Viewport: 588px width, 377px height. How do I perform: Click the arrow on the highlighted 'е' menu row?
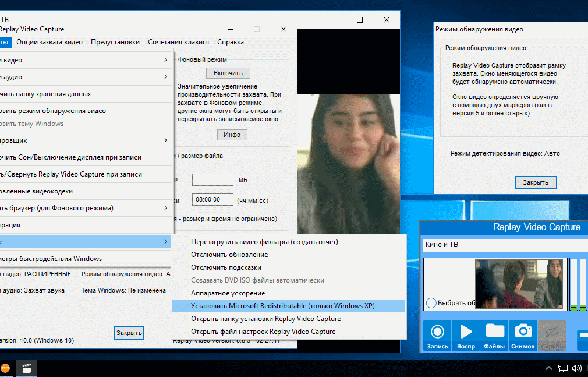165,242
